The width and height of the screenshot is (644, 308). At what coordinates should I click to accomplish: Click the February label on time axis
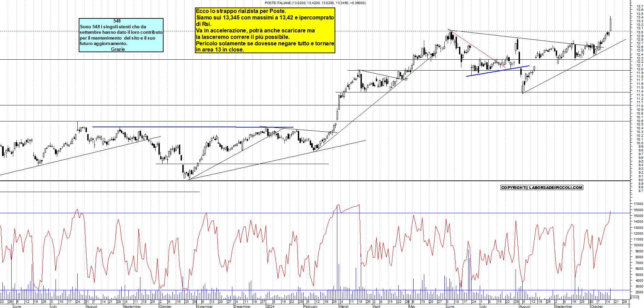click(x=311, y=306)
